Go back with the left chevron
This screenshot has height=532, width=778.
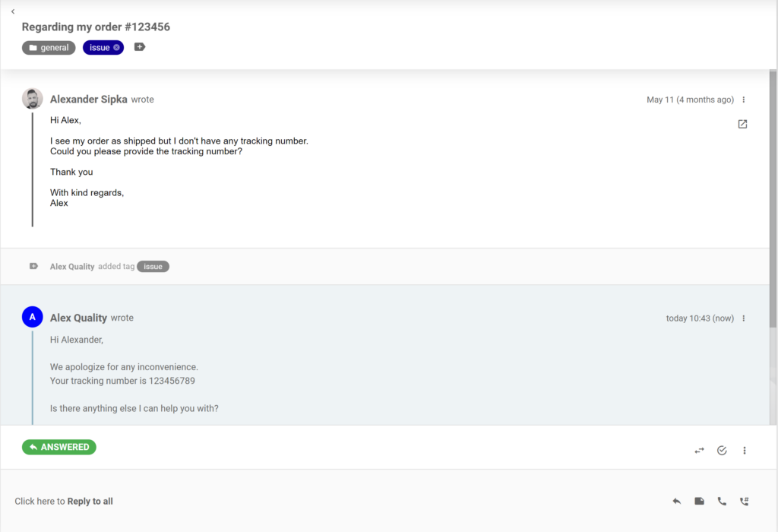coord(12,11)
